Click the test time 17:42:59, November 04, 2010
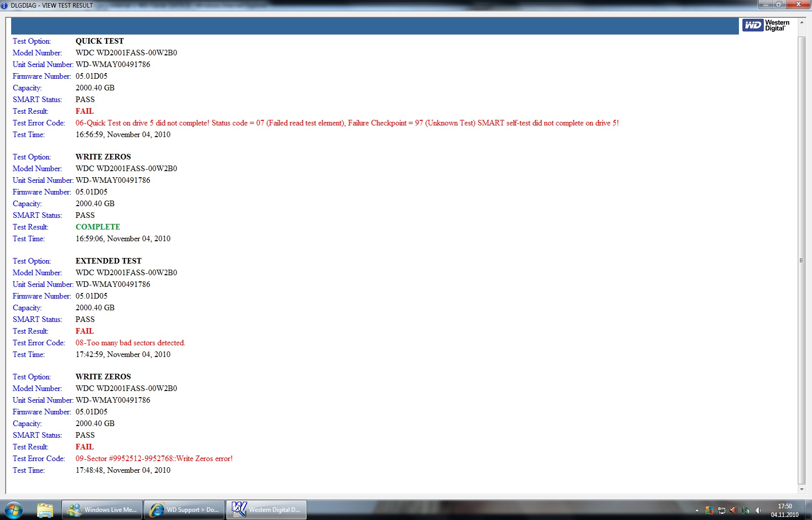Viewport: 812px width, 520px height. coord(123,354)
